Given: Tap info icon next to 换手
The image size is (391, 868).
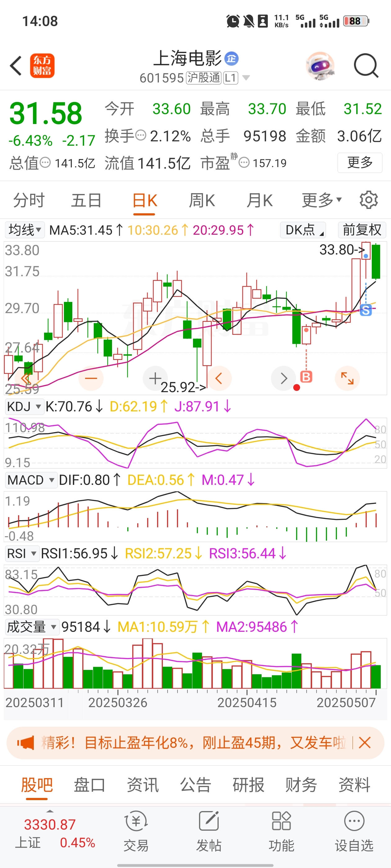Looking at the screenshot, I should [x=141, y=135].
